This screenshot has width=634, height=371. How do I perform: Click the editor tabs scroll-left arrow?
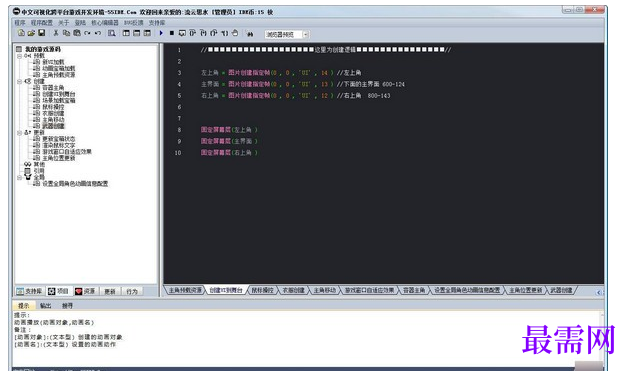tap(599, 292)
